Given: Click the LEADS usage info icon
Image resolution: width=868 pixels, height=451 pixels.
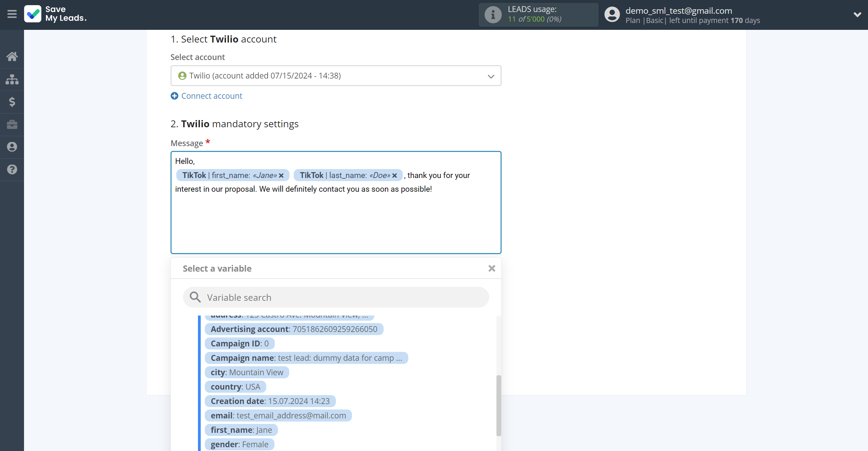Looking at the screenshot, I should click(x=493, y=15).
